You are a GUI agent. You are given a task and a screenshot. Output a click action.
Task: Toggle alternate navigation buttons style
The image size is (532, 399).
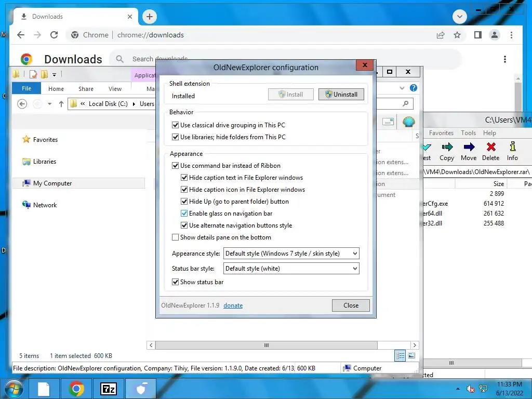pos(184,225)
